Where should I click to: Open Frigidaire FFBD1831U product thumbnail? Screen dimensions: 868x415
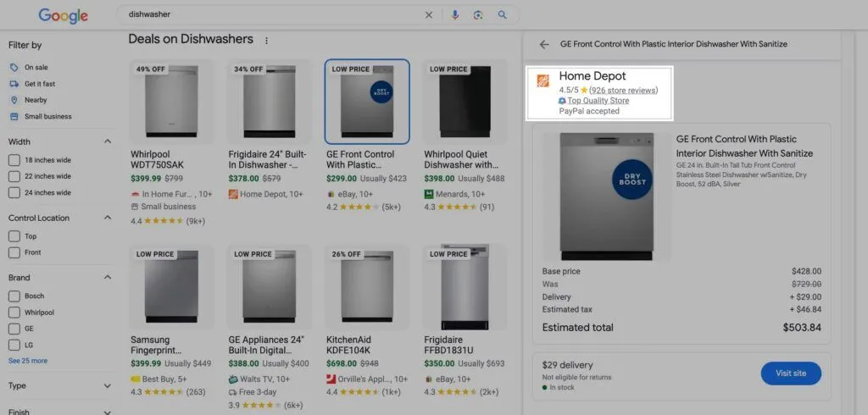pyautogui.click(x=465, y=287)
